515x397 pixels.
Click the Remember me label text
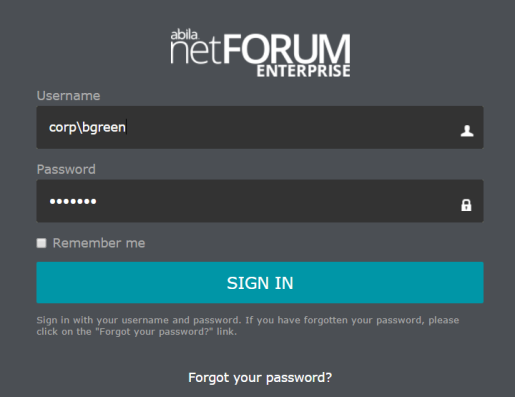point(99,243)
